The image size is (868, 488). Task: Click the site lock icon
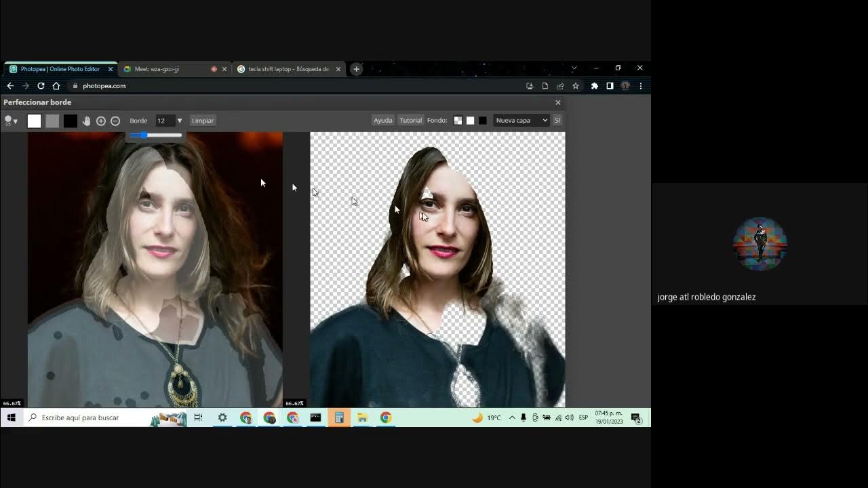[75, 86]
